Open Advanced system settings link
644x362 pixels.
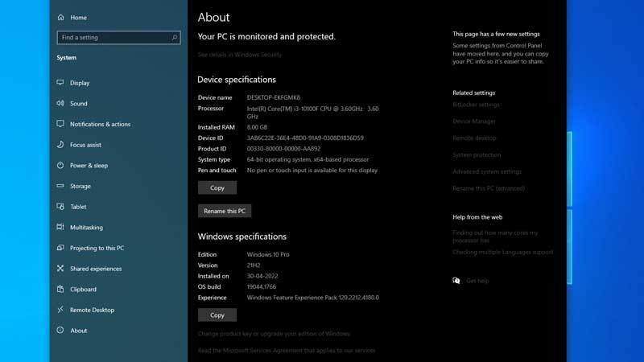point(487,171)
